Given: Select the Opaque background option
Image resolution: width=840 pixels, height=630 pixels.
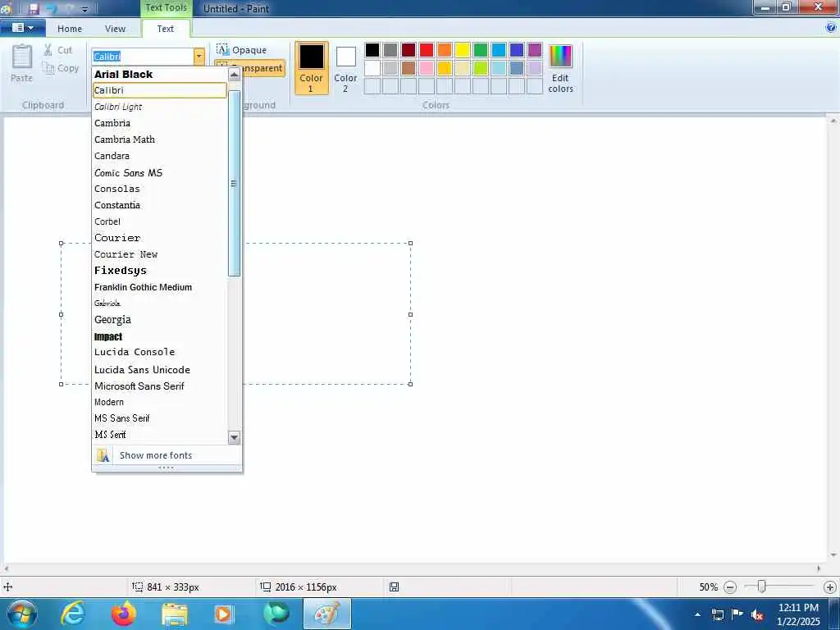Looking at the screenshot, I should tap(241, 50).
